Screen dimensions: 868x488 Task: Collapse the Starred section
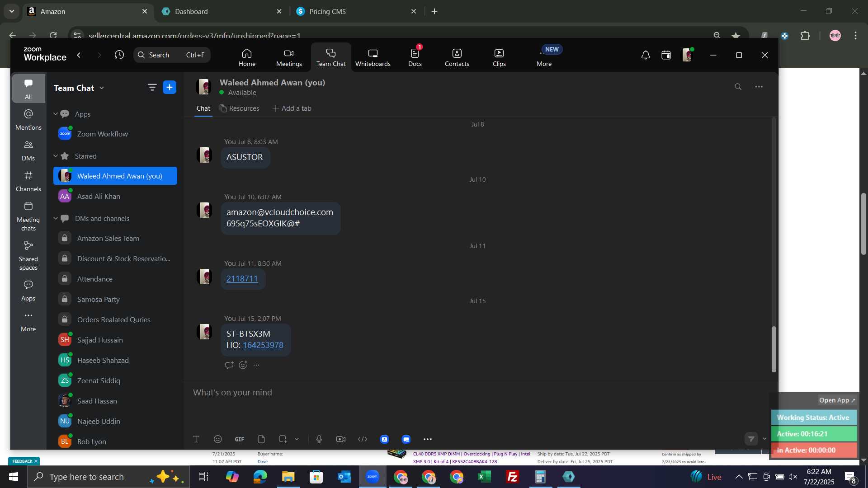click(56, 156)
